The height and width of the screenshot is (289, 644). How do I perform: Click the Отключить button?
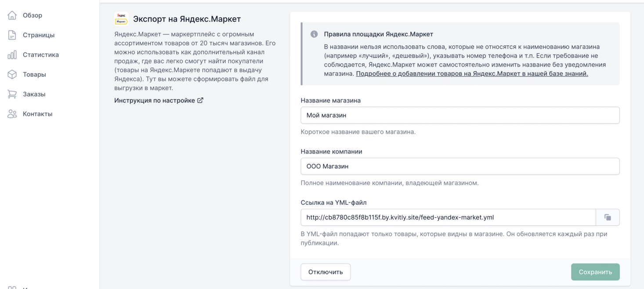click(x=326, y=272)
